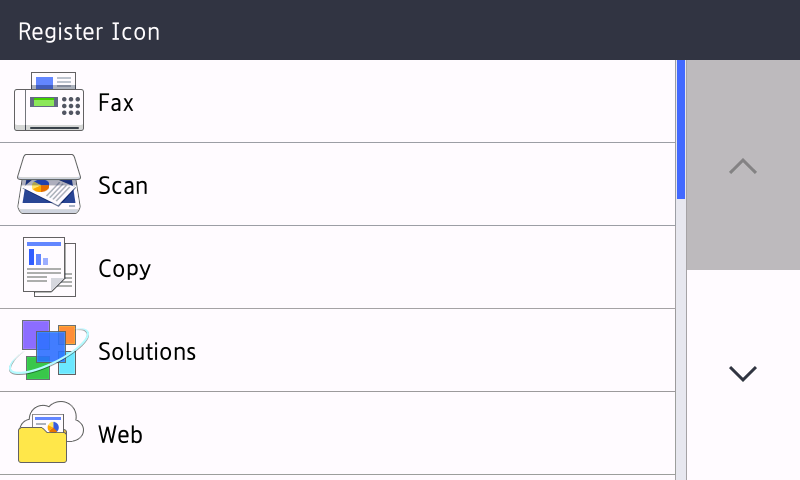Click empty space in the Fax row
The width and height of the screenshot is (800, 480).
(400, 102)
